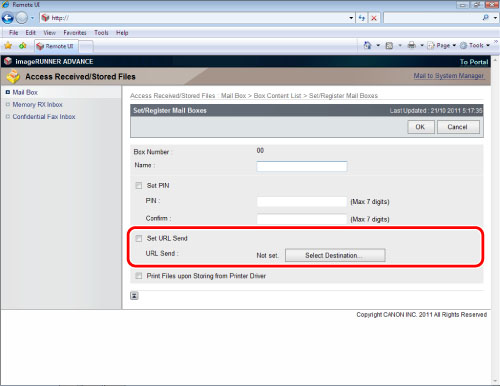Click the Print icon in command bar
The image size is (500, 386).
pos(412,45)
